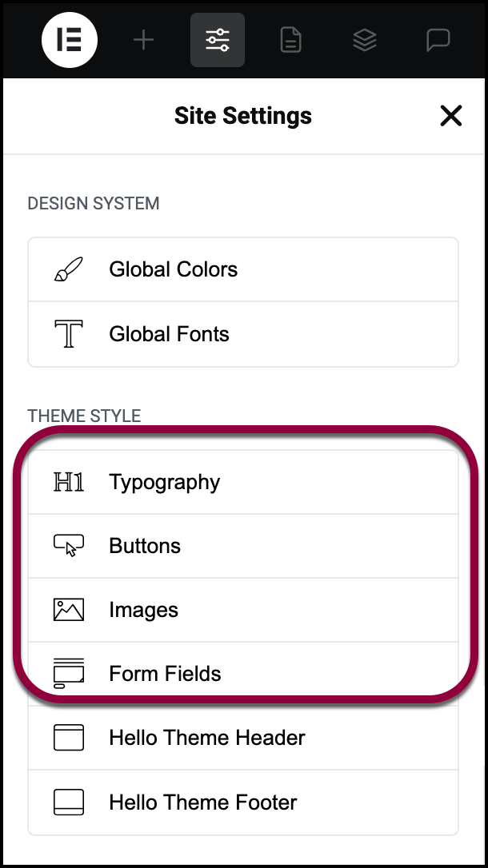488x868 pixels.
Task: Click the Images picture icon
Action: point(69,610)
